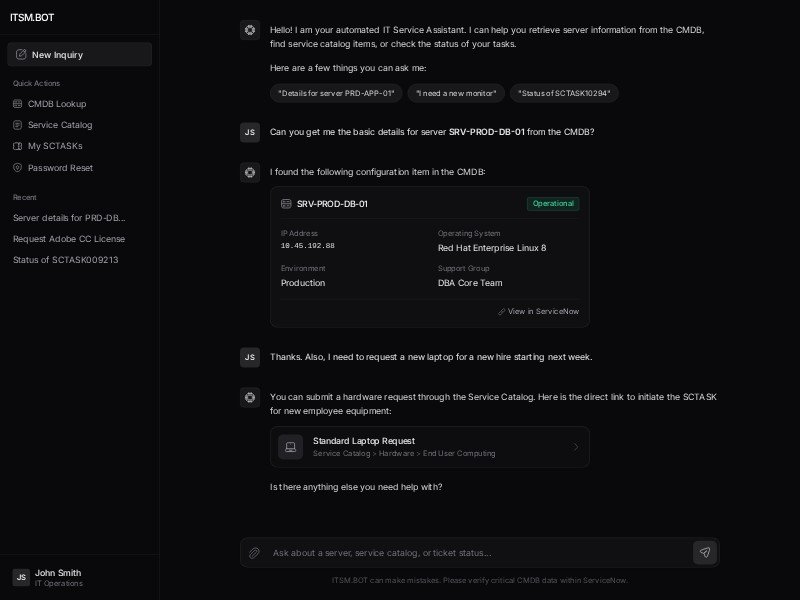Expand the Standard Laptop Request chevron
Image resolution: width=800 pixels, height=600 pixels.
coord(575,447)
